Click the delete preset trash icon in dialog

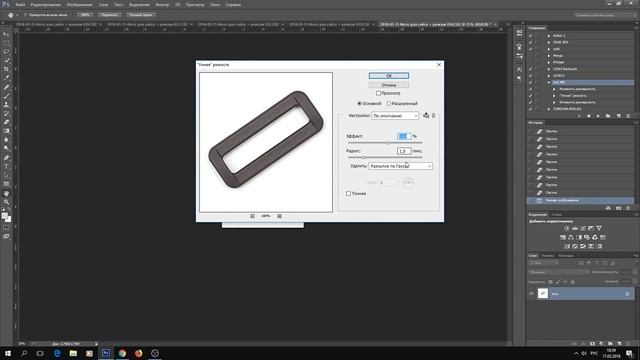[433, 116]
